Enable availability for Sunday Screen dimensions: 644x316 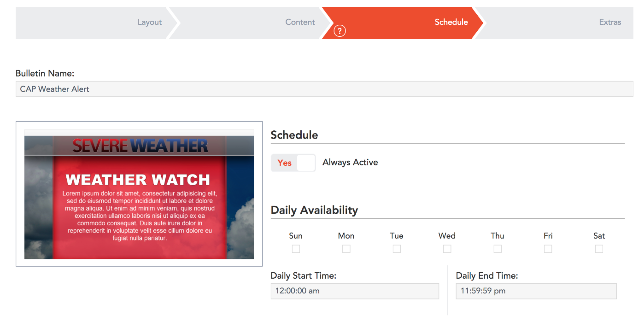pyautogui.click(x=296, y=249)
